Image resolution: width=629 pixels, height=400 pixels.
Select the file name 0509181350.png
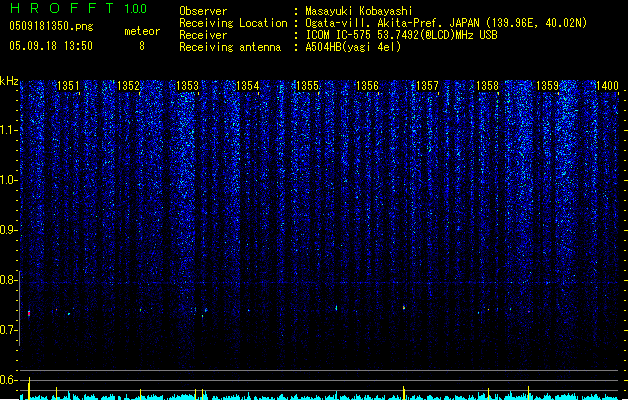(x=51, y=26)
